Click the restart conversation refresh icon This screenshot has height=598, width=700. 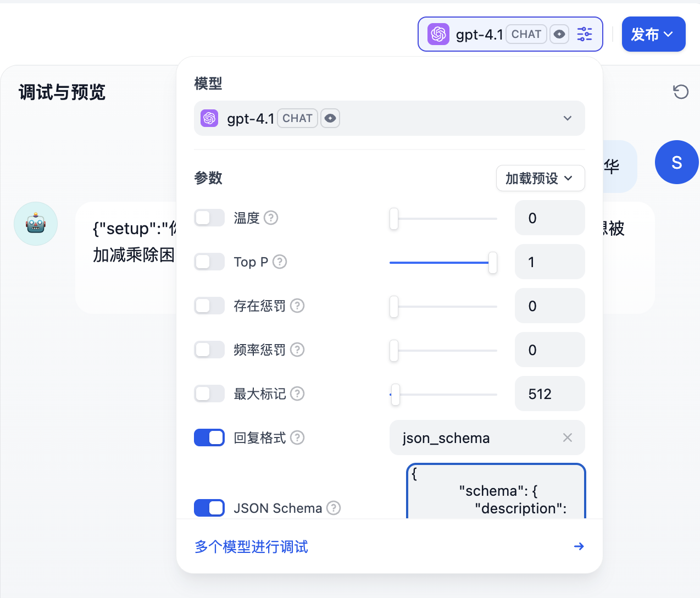[x=681, y=92]
